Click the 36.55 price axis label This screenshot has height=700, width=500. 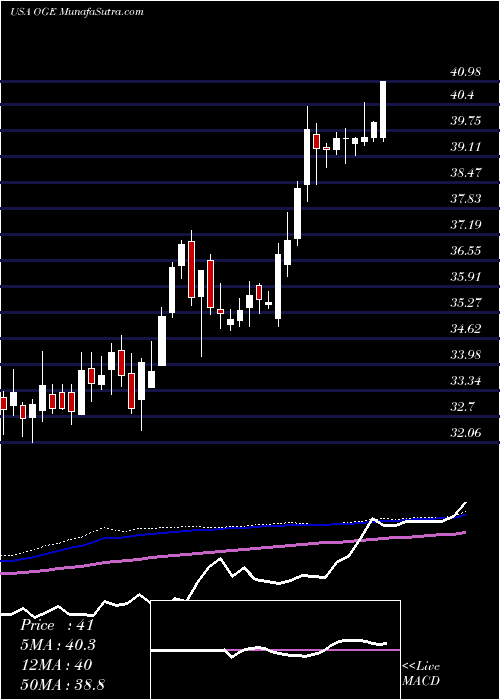(x=465, y=250)
